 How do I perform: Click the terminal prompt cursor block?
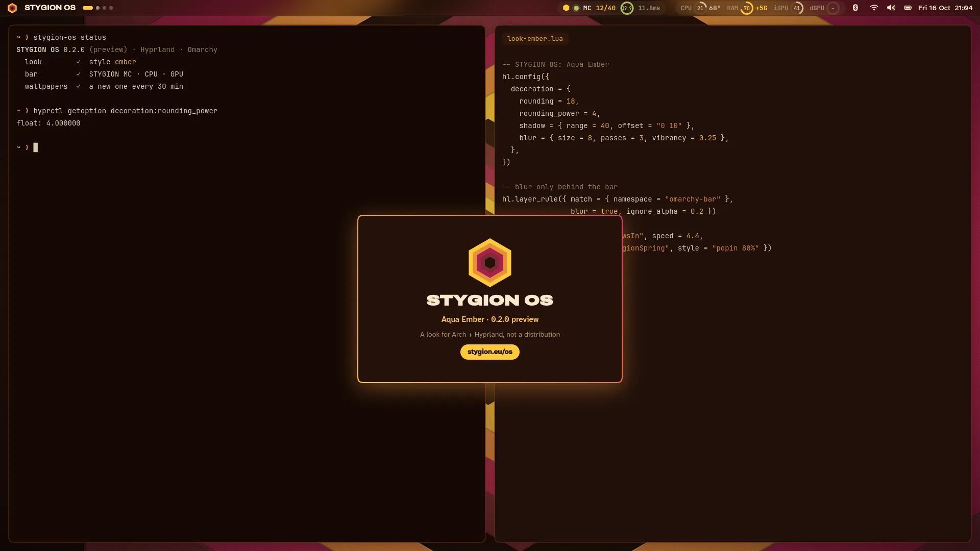pyautogui.click(x=36, y=147)
